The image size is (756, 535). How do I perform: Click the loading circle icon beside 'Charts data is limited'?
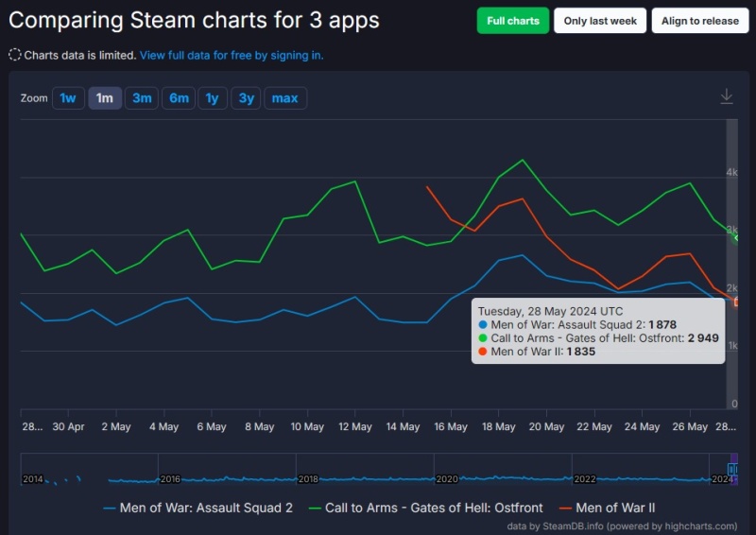point(14,55)
